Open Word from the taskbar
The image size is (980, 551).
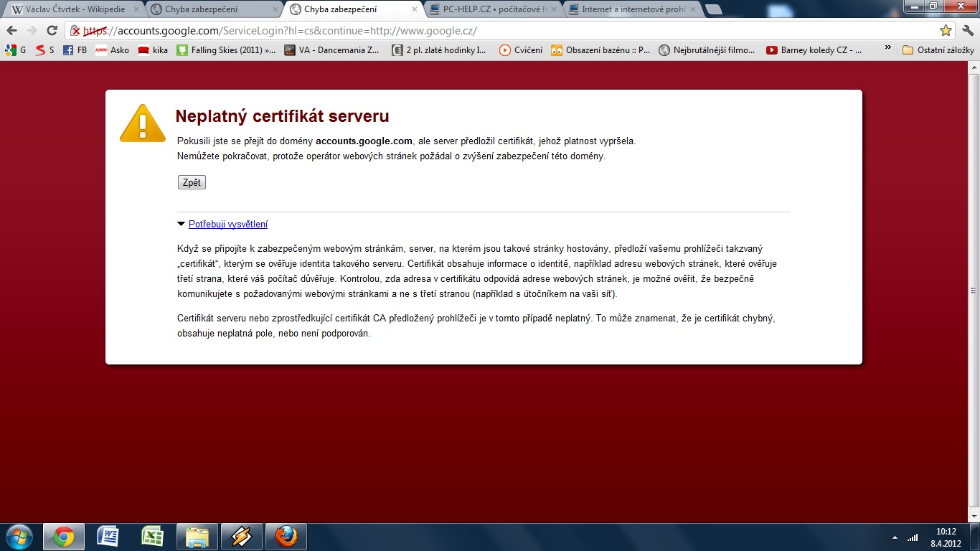(x=108, y=537)
